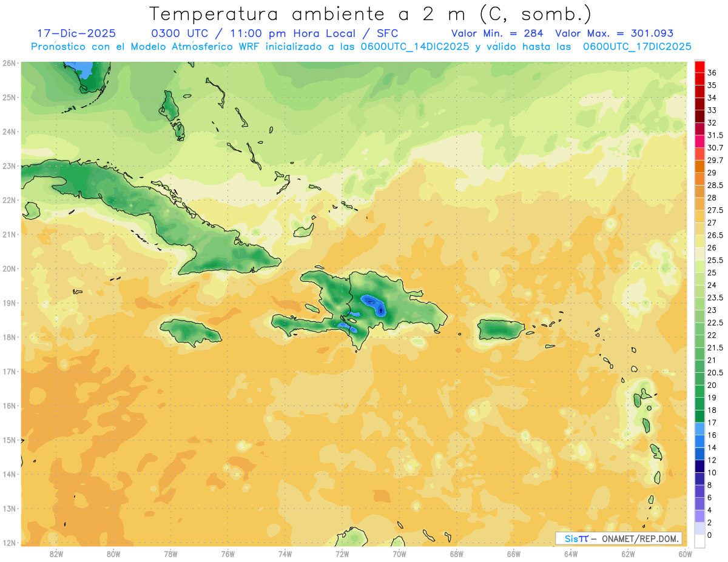Click the legend value 17
The height and width of the screenshot is (562, 728).
point(712,423)
